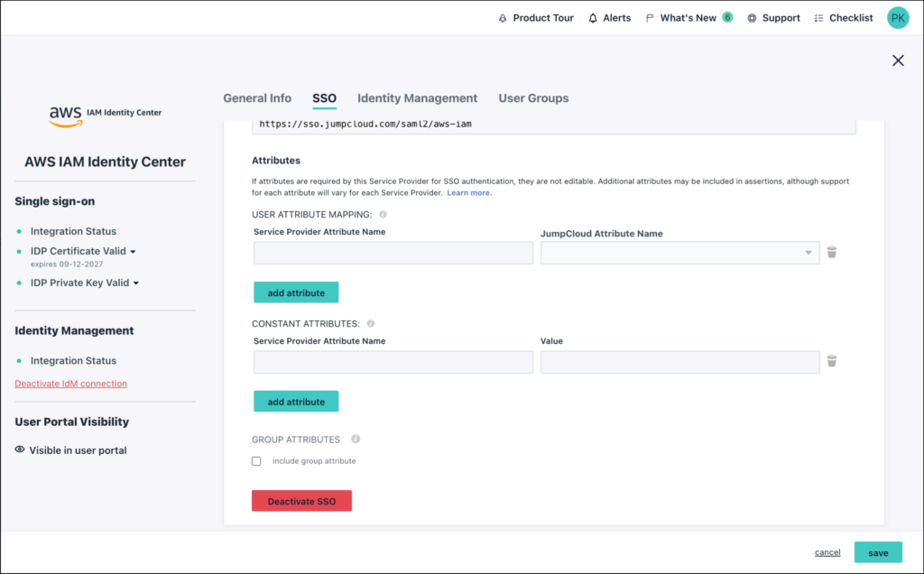Click the constant attribute Value field
The height and width of the screenshot is (574, 924).
tap(679, 362)
